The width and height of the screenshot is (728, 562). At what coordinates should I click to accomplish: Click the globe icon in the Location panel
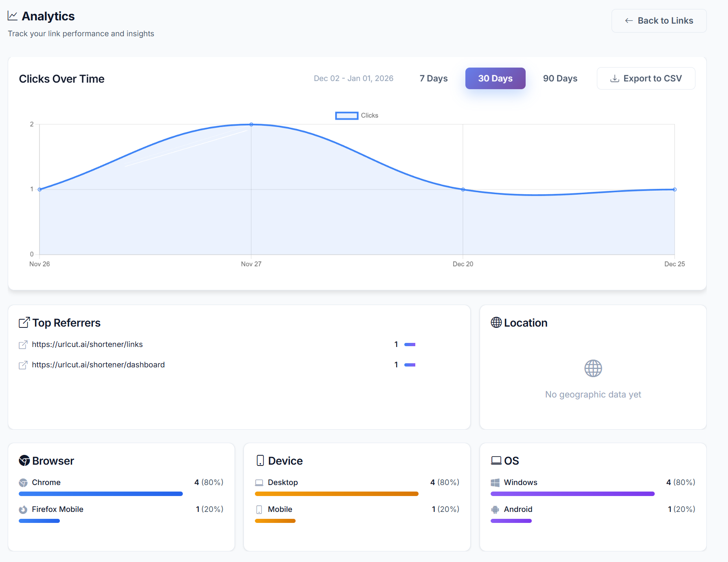593,368
